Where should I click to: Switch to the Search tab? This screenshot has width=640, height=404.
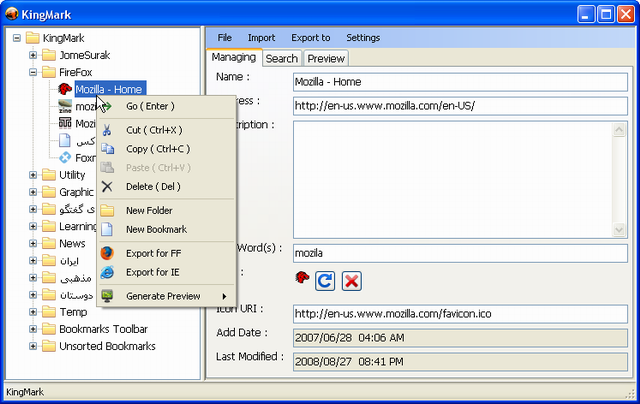282,59
